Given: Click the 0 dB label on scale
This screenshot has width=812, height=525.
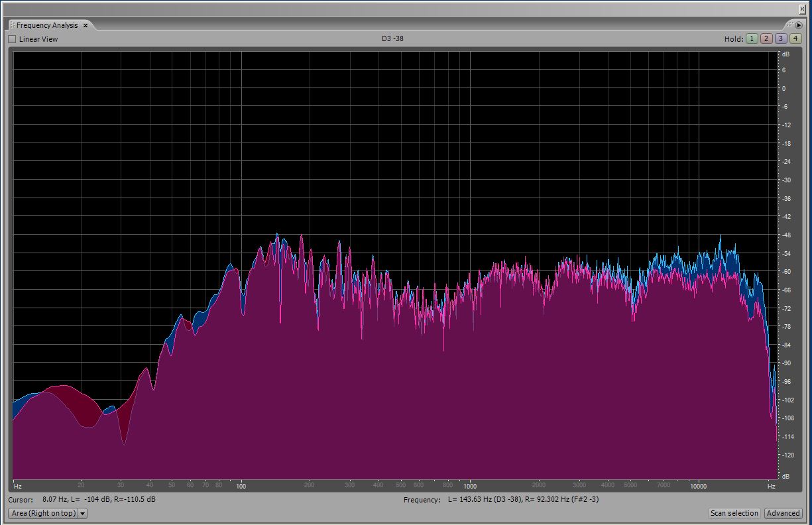Looking at the screenshot, I should [783, 88].
